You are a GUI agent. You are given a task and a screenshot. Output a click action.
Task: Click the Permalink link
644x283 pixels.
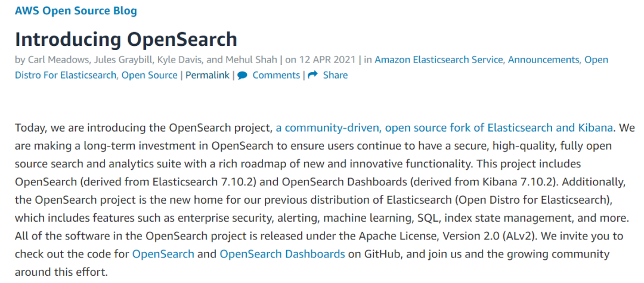tap(207, 75)
